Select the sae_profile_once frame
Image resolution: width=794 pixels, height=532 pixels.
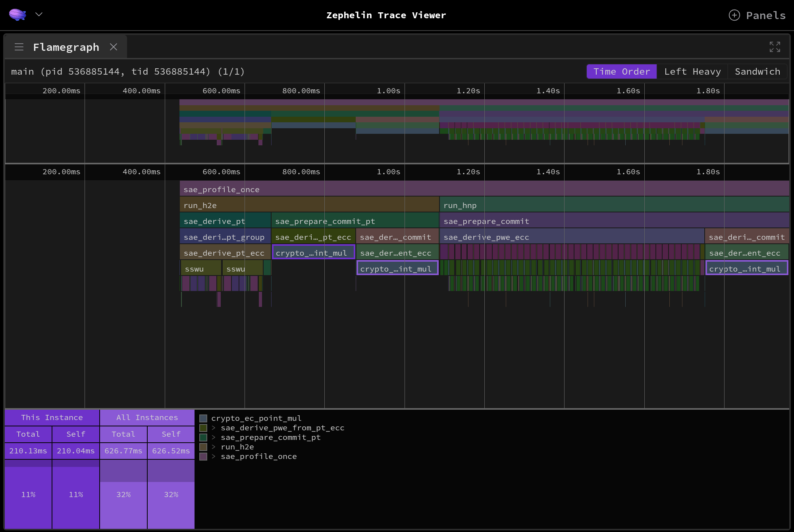tap(484, 189)
